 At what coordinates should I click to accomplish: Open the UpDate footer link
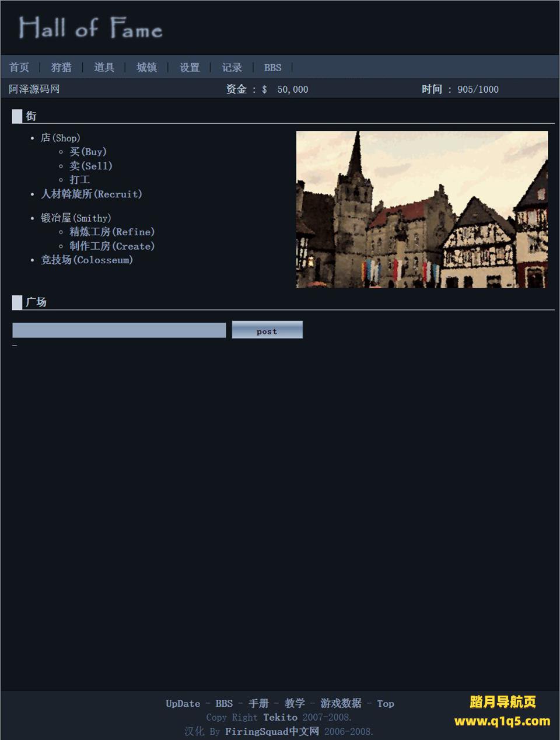183,703
